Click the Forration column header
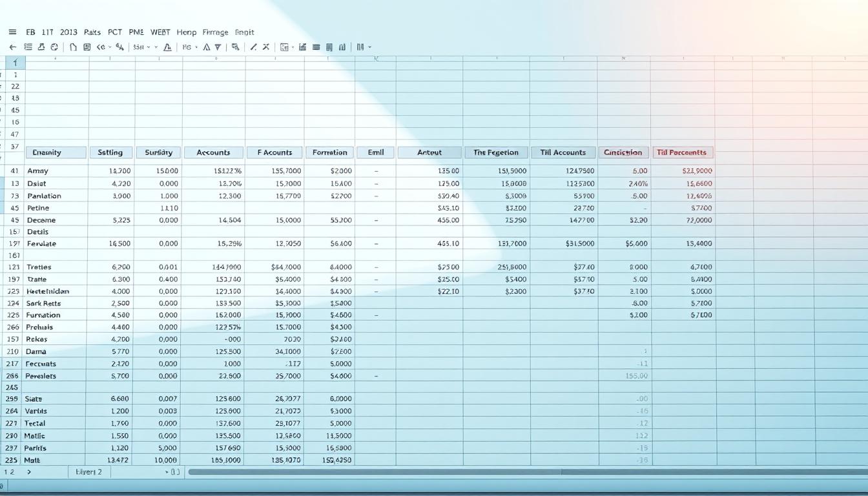This screenshot has width=868, height=496. coord(329,152)
